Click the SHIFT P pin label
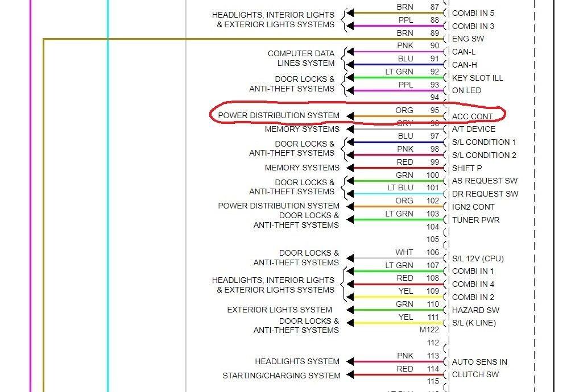563x392 pixels. (x=467, y=168)
